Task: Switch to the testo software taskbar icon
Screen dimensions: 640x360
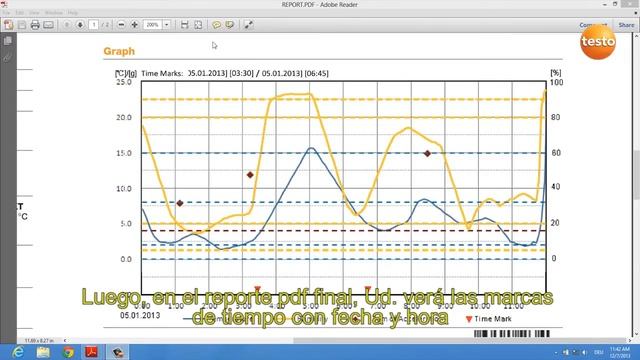Action: point(118,352)
